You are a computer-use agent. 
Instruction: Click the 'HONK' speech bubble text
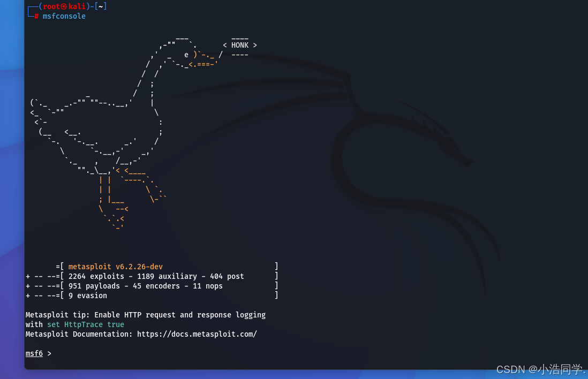tap(240, 46)
